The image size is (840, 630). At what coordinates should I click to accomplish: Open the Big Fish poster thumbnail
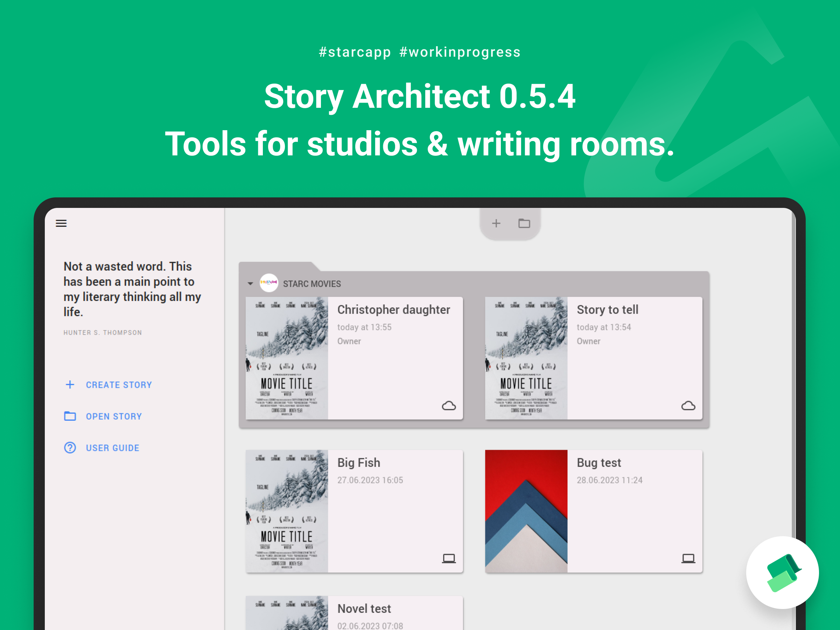pyautogui.click(x=287, y=511)
